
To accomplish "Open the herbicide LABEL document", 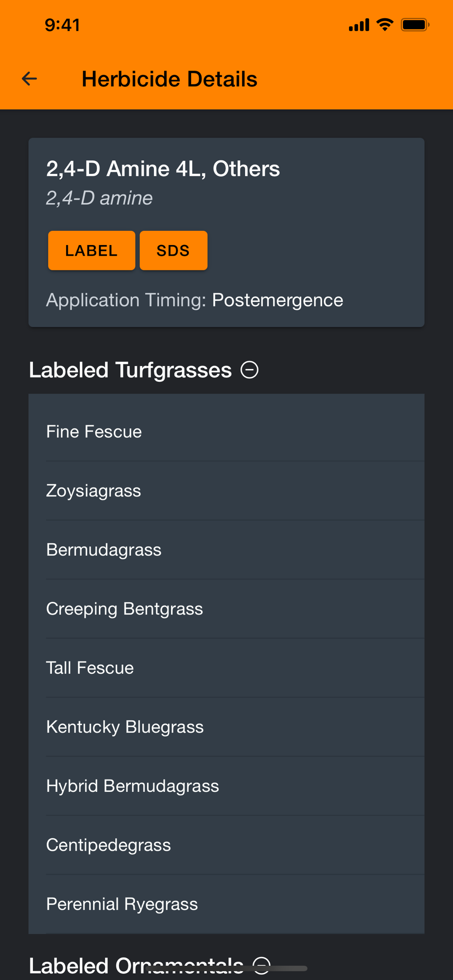I will [x=92, y=250].
